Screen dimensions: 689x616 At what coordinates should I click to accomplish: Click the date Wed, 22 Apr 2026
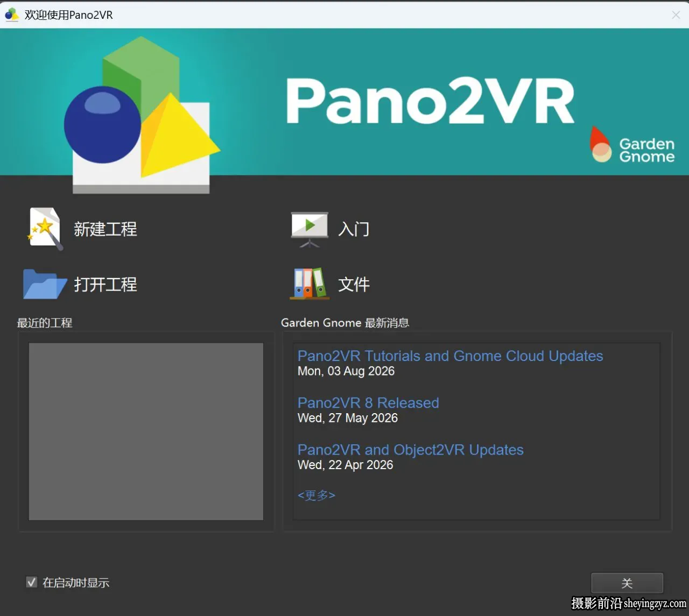pyautogui.click(x=346, y=465)
